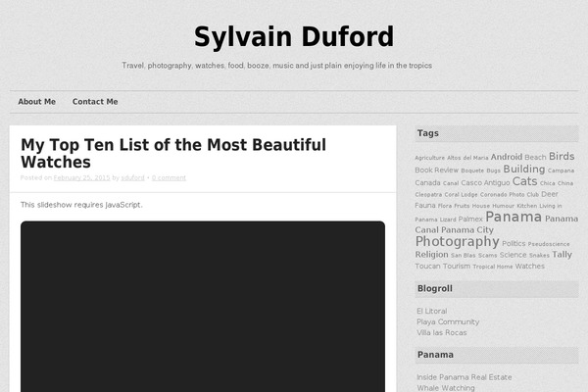This screenshot has width=588, height=392.
Task: Select the Android tag
Action: [507, 157]
